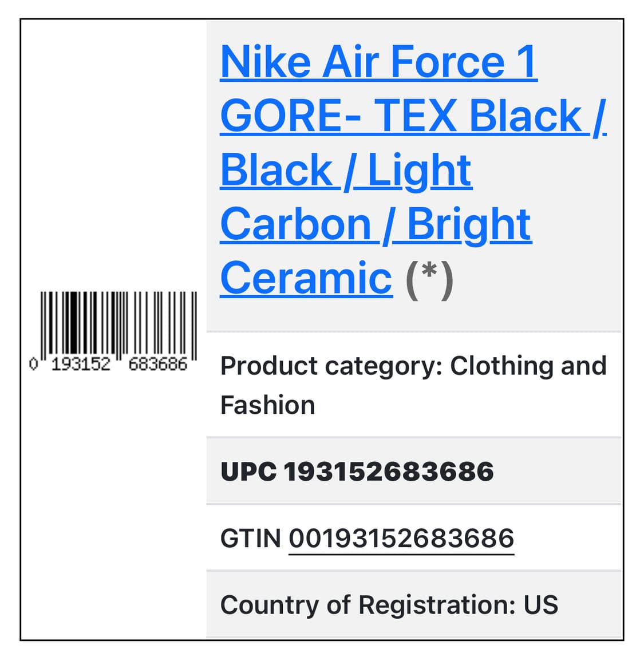
Task: Click "Black / Light" line of title
Action: click(346, 171)
